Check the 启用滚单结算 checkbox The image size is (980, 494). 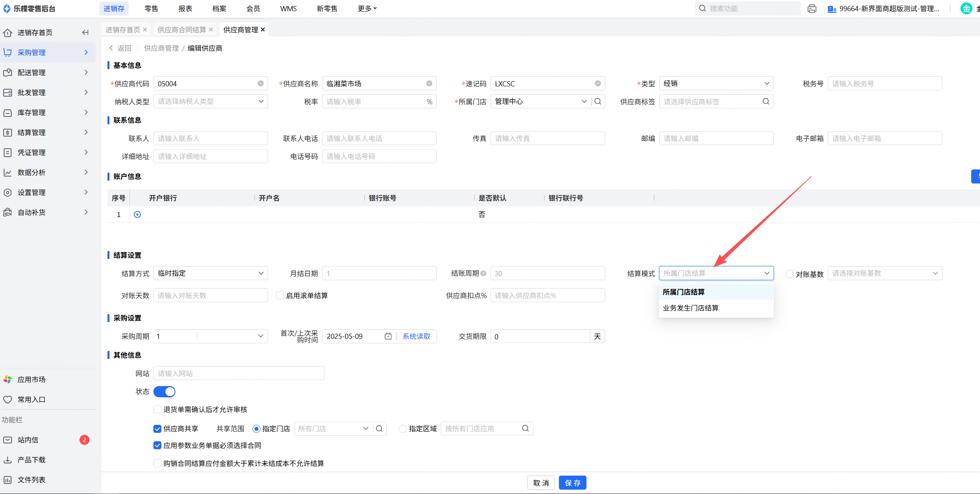coord(280,295)
